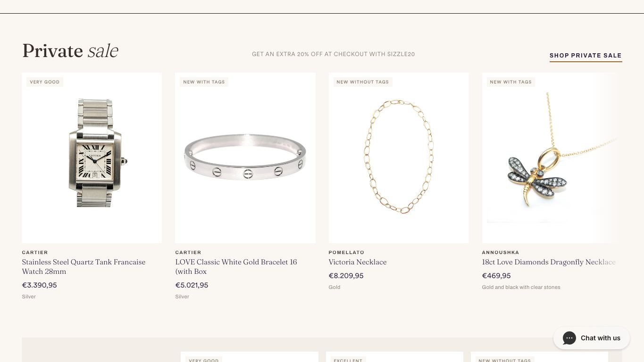Click the Private sale heading
This screenshot has height=362, width=644.
(x=70, y=51)
